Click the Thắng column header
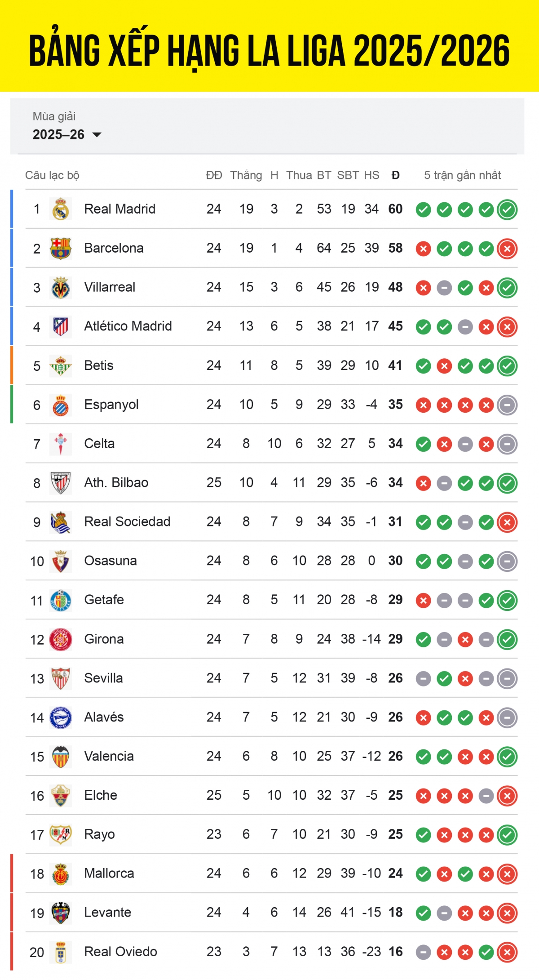The image size is (539, 980). coord(246,175)
